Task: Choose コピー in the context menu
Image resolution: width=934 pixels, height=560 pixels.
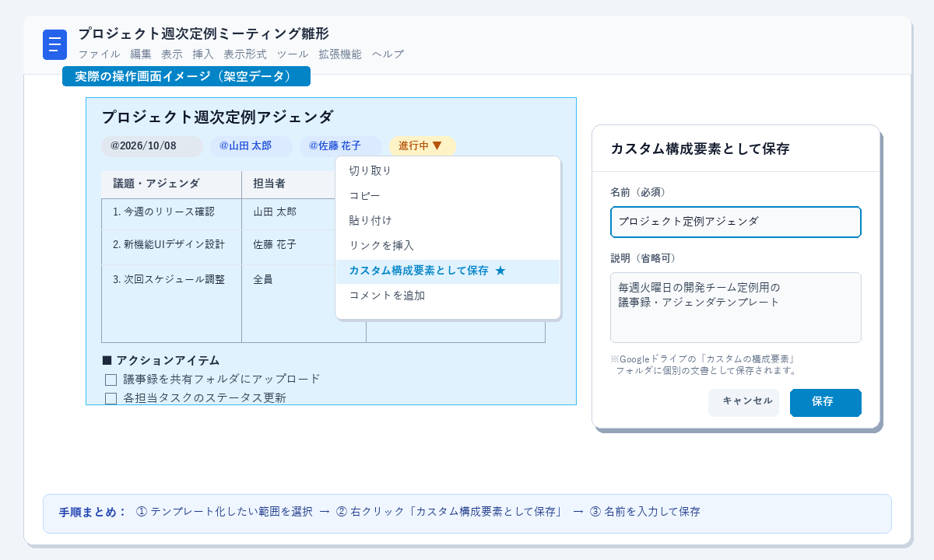Action: [448, 196]
